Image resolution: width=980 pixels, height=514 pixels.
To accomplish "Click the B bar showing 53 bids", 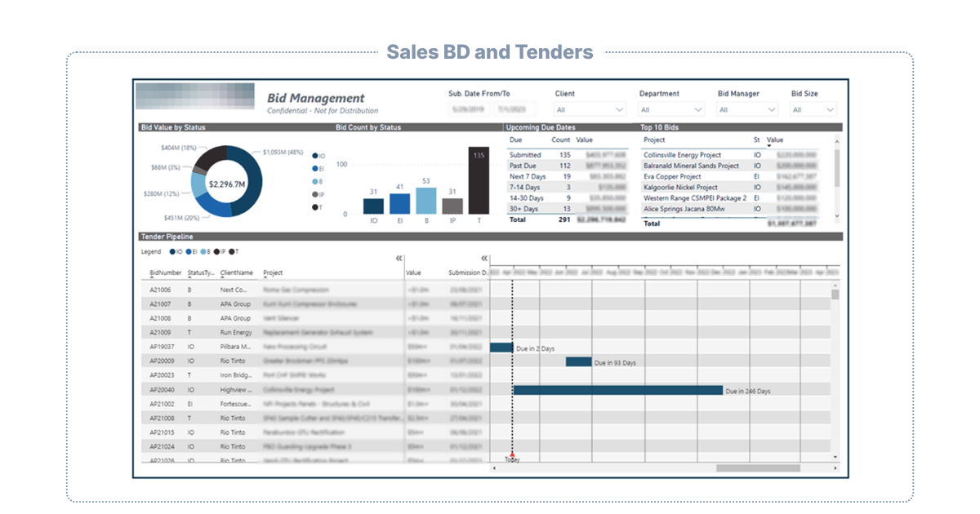I will (425, 202).
